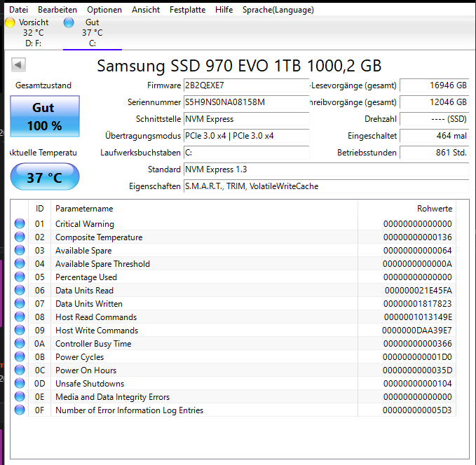Click raw value 0000000000366
This screenshot has height=465, width=476.
pyautogui.click(x=417, y=344)
